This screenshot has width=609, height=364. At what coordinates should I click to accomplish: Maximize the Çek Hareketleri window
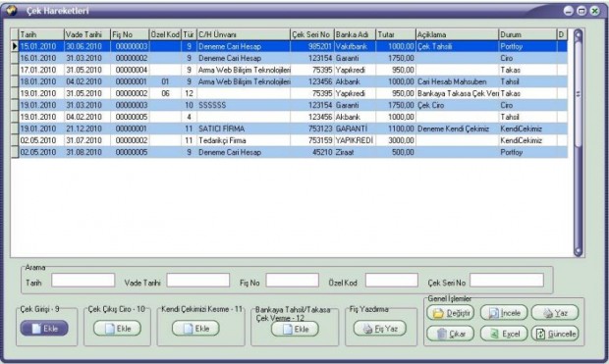(x=581, y=11)
